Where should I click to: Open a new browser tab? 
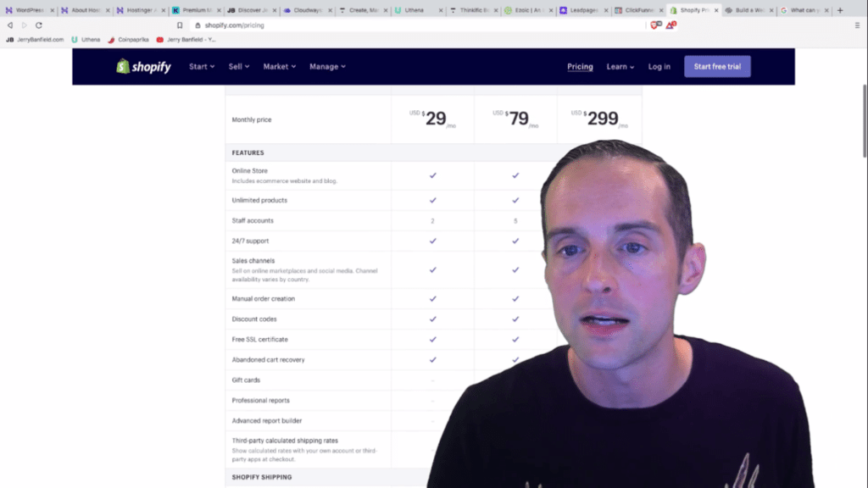coord(840,10)
